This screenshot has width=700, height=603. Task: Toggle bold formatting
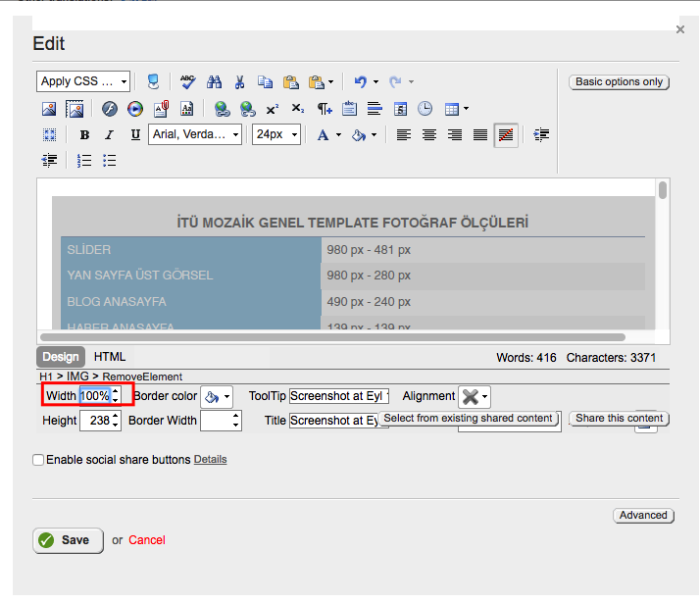point(84,134)
